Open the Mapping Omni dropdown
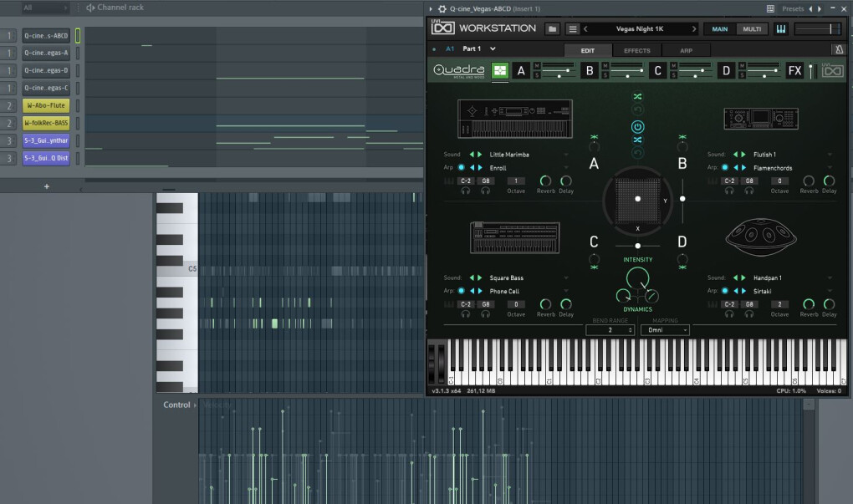 [665, 330]
